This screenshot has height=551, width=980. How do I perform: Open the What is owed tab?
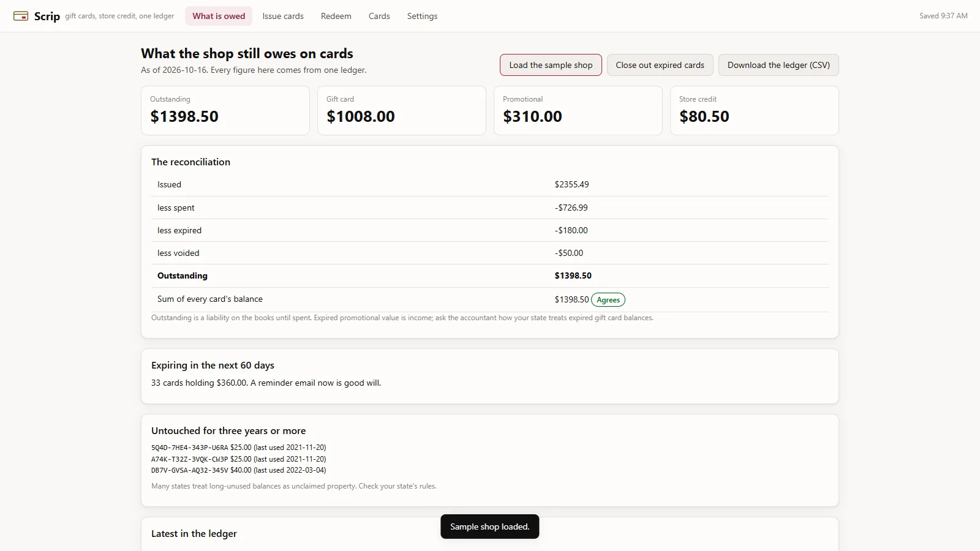coord(219,16)
